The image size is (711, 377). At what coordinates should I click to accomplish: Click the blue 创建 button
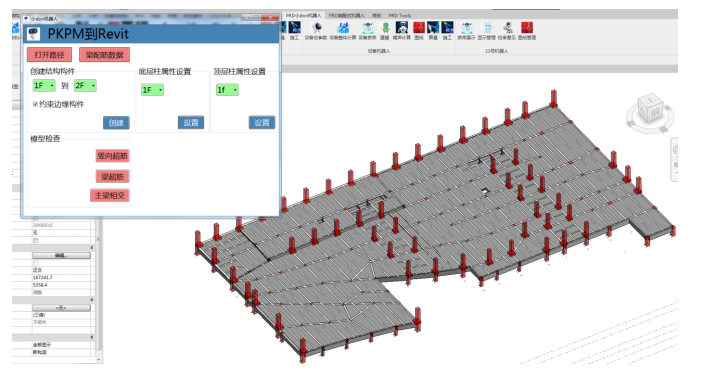tap(116, 122)
